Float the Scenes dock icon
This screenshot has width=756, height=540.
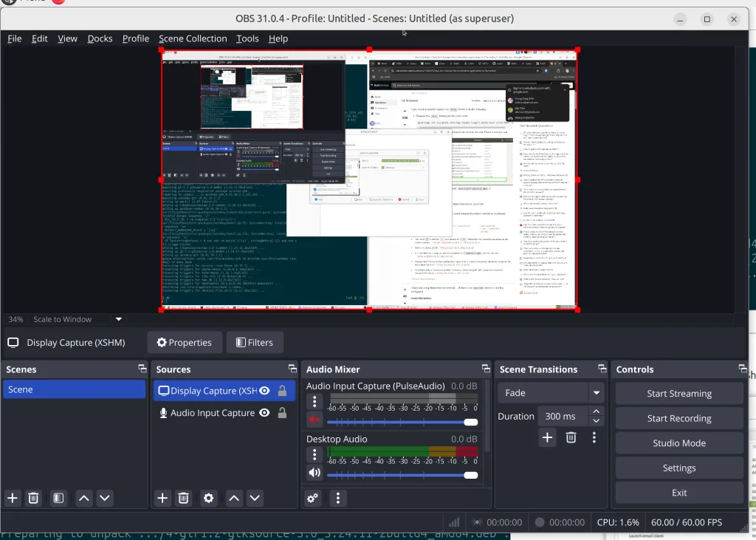click(142, 369)
